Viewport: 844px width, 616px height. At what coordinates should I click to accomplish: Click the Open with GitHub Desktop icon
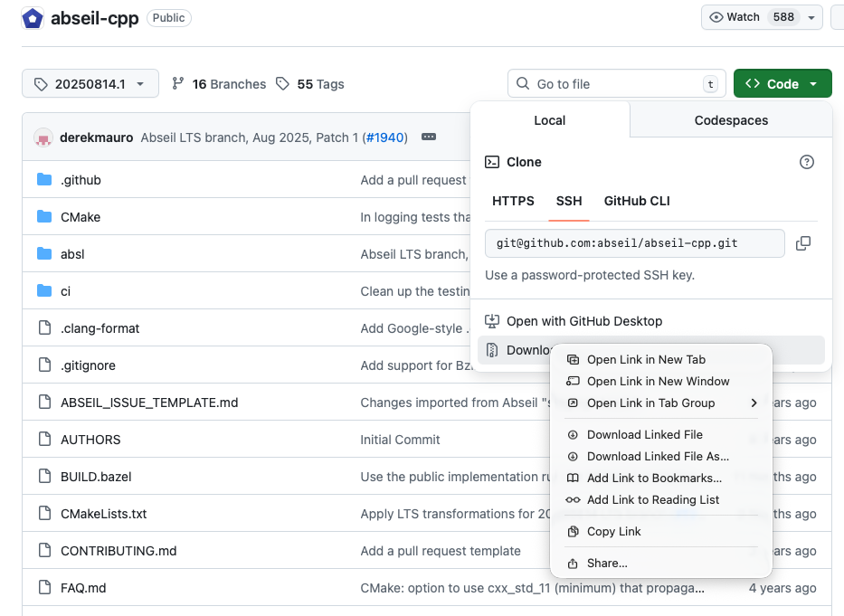click(492, 321)
